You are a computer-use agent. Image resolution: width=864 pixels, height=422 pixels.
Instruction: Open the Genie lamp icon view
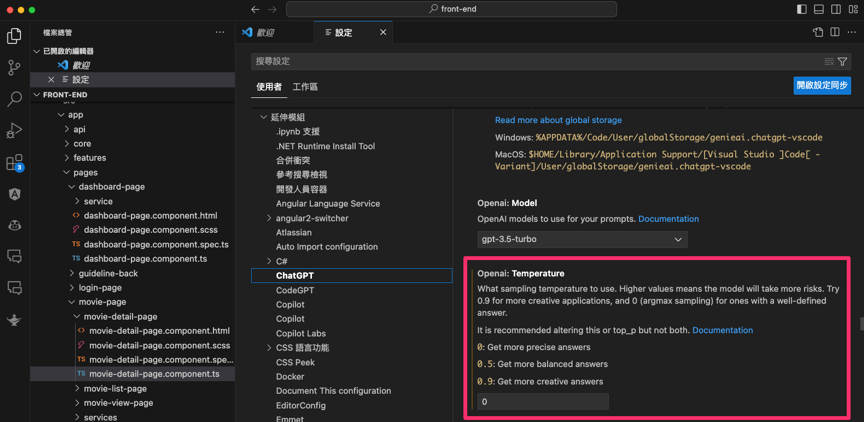pos(14,320)
